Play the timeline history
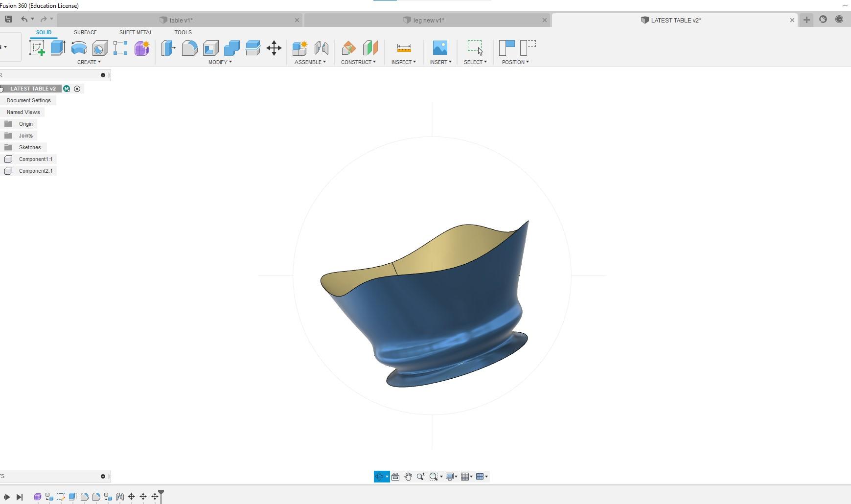Viewport: 851px width, 504px height. pos(7,496)
